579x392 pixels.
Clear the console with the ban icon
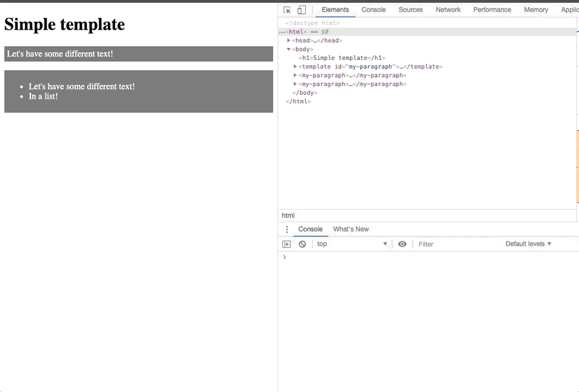[x=303, y=244]
